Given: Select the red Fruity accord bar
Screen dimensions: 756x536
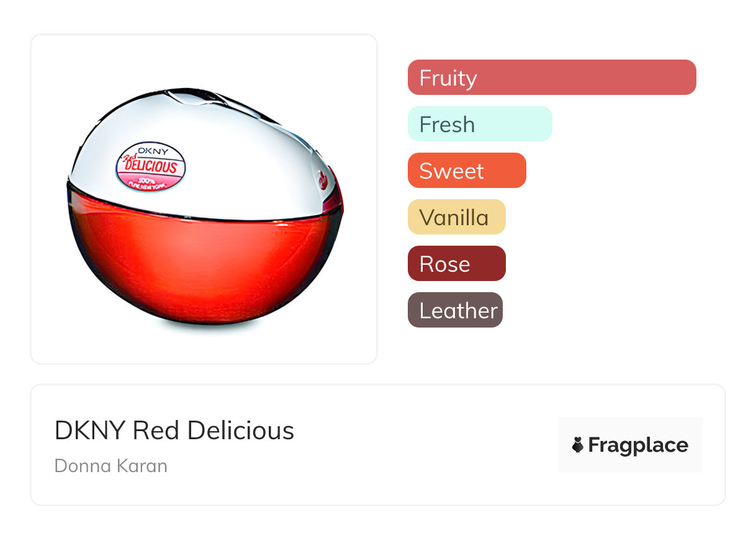Looking at the screenshot, I should [x=552, y=78].
